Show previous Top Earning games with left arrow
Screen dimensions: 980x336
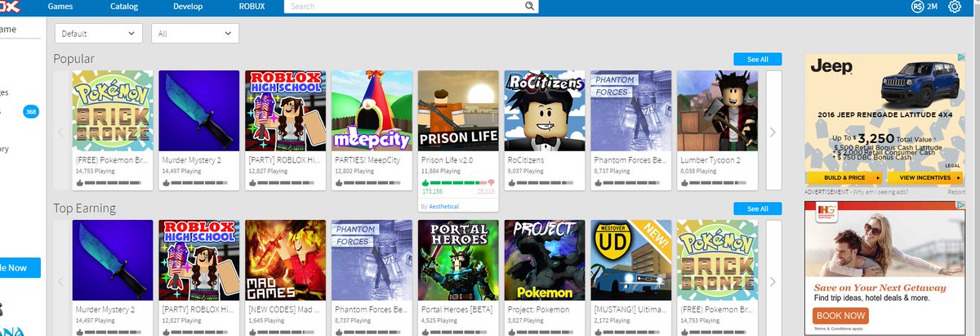60,280
